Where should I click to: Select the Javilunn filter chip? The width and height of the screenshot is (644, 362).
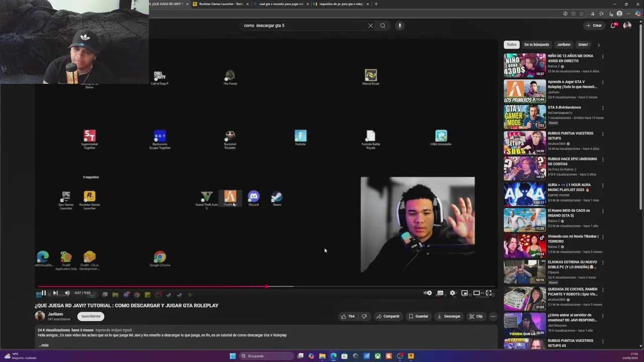coord(563,45)
